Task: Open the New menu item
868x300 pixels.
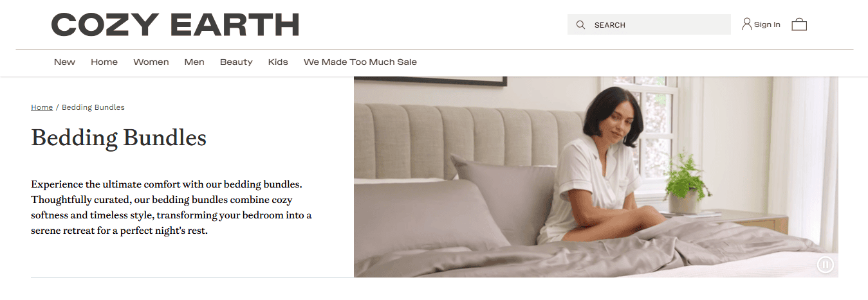Action: [64, 62]
